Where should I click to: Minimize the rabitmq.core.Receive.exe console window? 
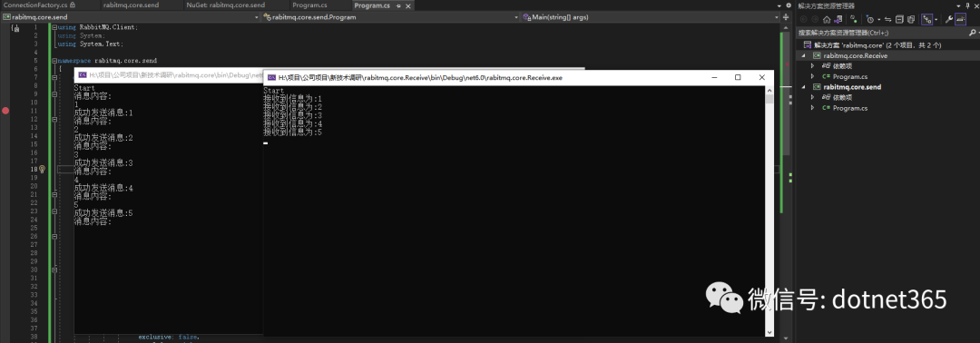pos(714,77)
